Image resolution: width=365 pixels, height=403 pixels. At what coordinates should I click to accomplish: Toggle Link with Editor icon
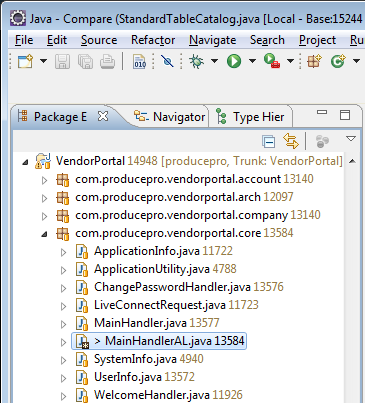(291, 141)
